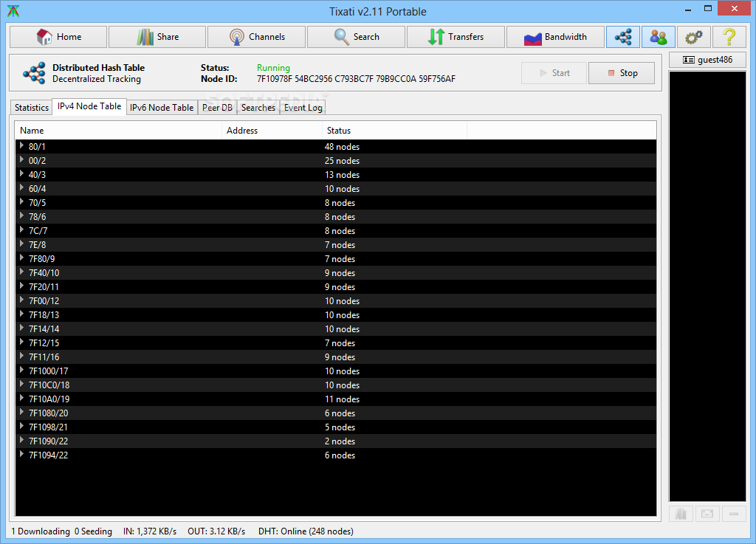Viewport: 756px width, 544px height.
Task: Click DHT: Online (248 nodes) status
Action: (306, 531)
